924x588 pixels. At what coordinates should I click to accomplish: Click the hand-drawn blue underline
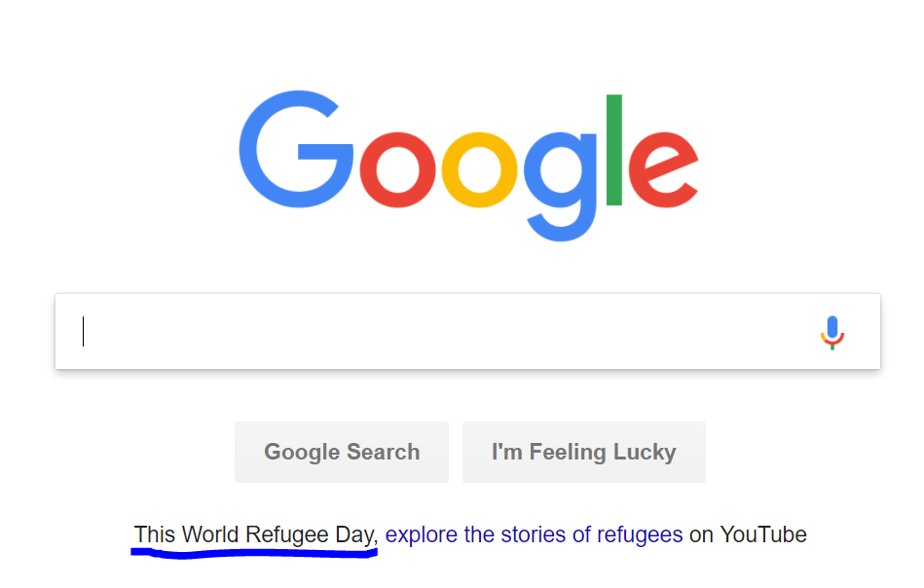[254, 553]
